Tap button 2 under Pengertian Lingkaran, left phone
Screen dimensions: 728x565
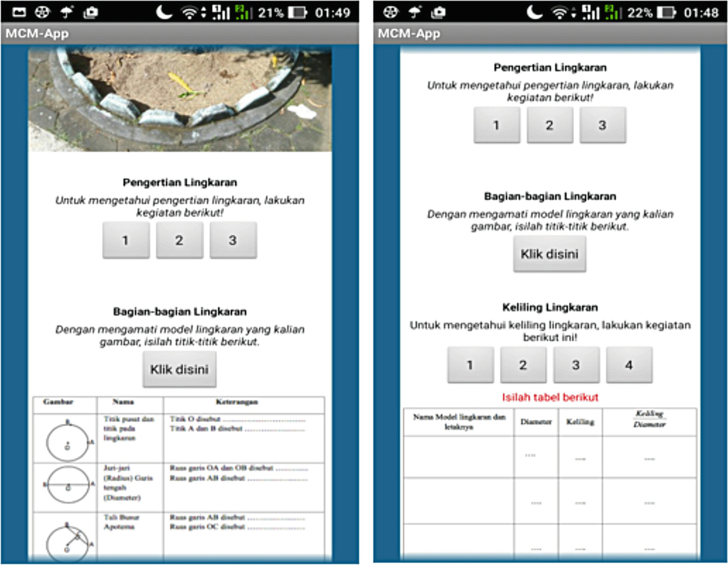(179, 241)
